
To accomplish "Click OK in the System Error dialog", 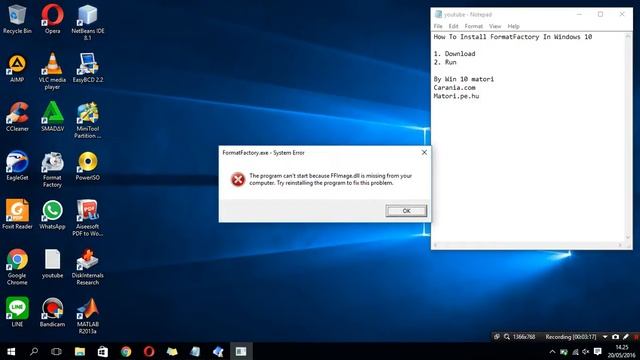I will click(x=406, y=211).
